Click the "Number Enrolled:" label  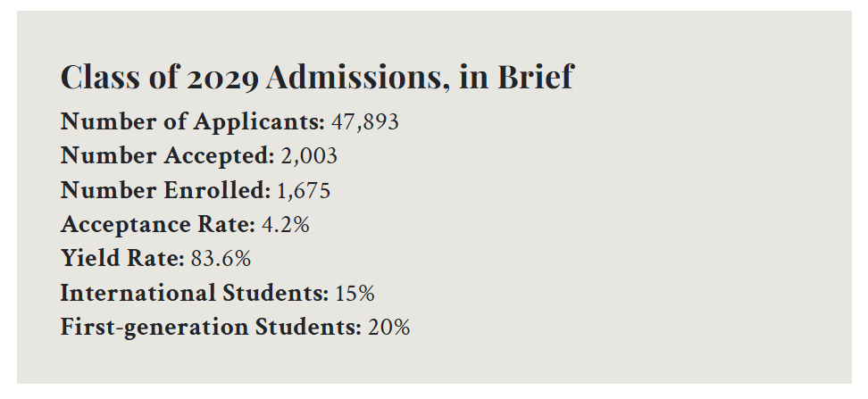[165, 190]
